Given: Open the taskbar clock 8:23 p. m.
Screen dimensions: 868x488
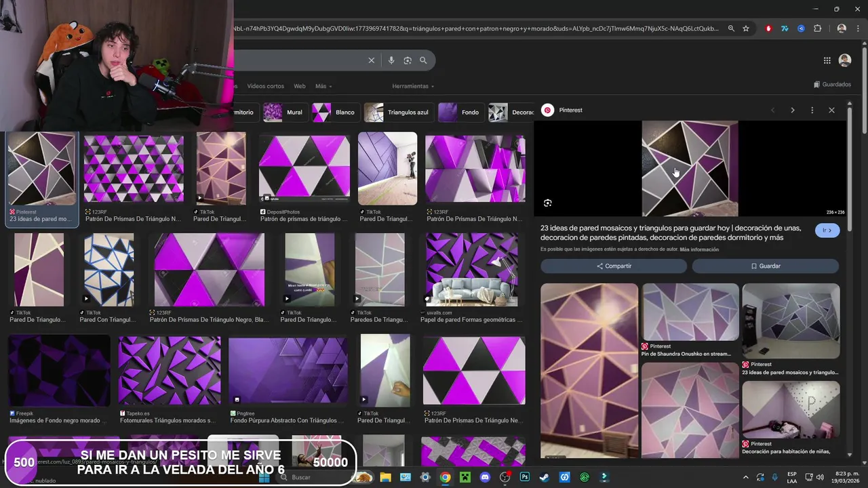Looking at the screenshot, I should point(845,477).
